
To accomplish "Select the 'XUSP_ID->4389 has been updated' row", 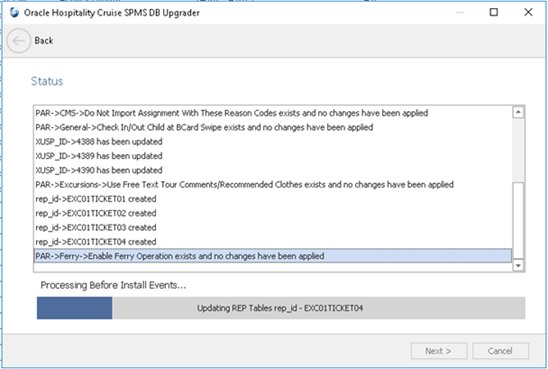I will pyautogui.click(x=273, y=155).
